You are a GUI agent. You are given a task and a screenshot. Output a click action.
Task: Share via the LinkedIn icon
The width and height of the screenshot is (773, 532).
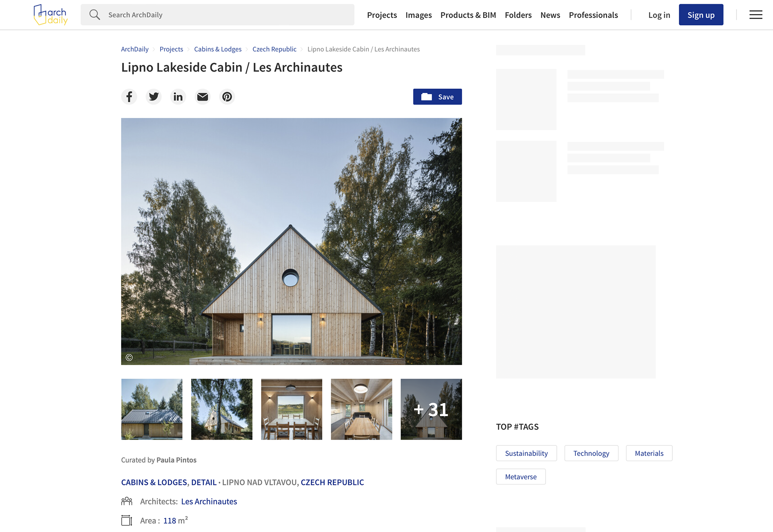[178, 97]
